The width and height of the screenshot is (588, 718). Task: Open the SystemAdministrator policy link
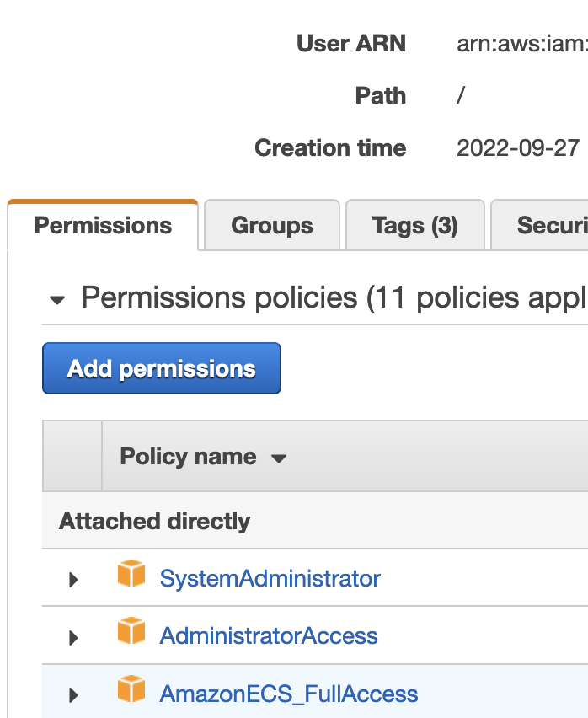[x=270, y=579]
